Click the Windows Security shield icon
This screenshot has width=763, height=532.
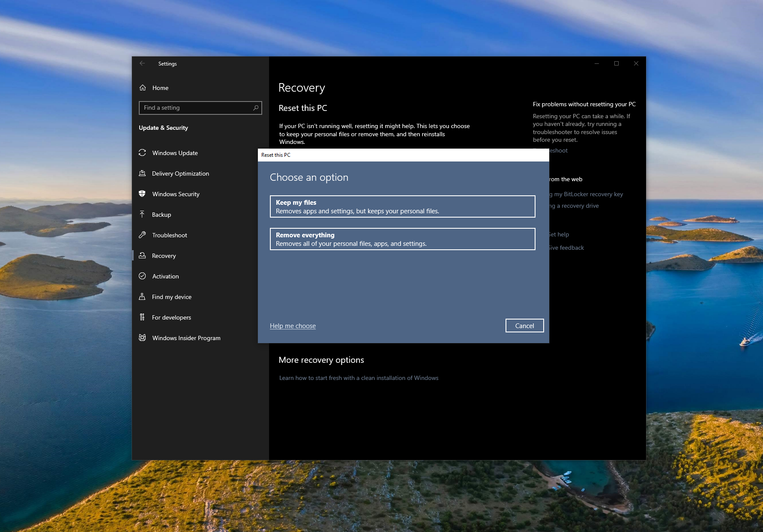point(142,194)
